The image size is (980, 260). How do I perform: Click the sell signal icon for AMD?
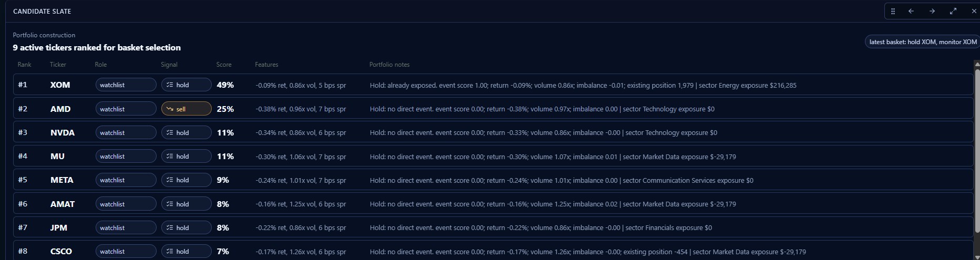170,109
